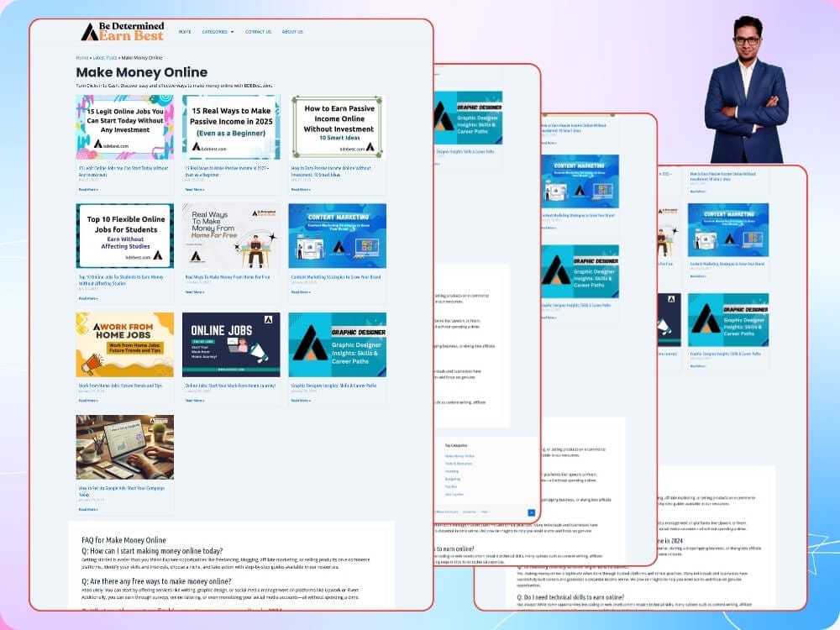Open the Work From Home Jobs thumbnail
Viewport: 840px width, 630px height.
pyautogui.click(x=124, y=344)
